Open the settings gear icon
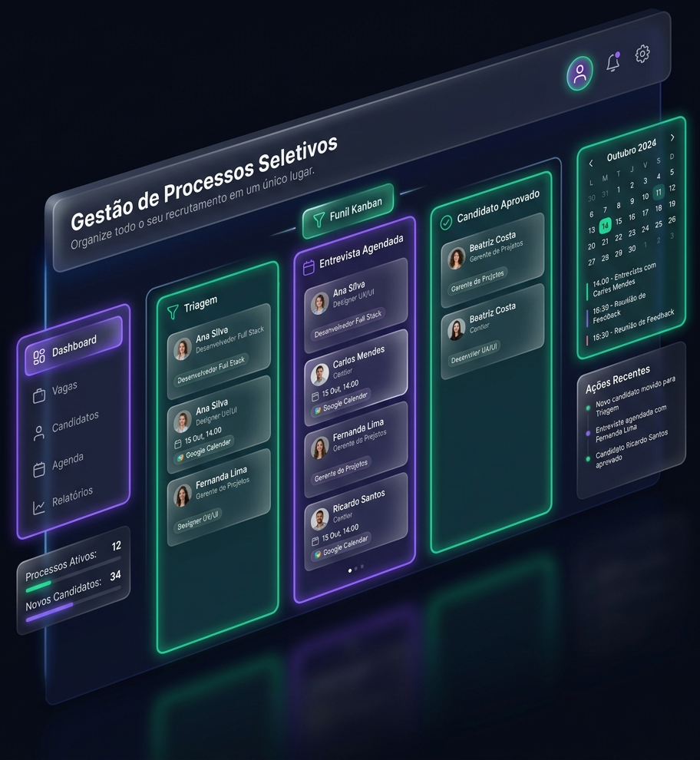 tap(642, 54)
